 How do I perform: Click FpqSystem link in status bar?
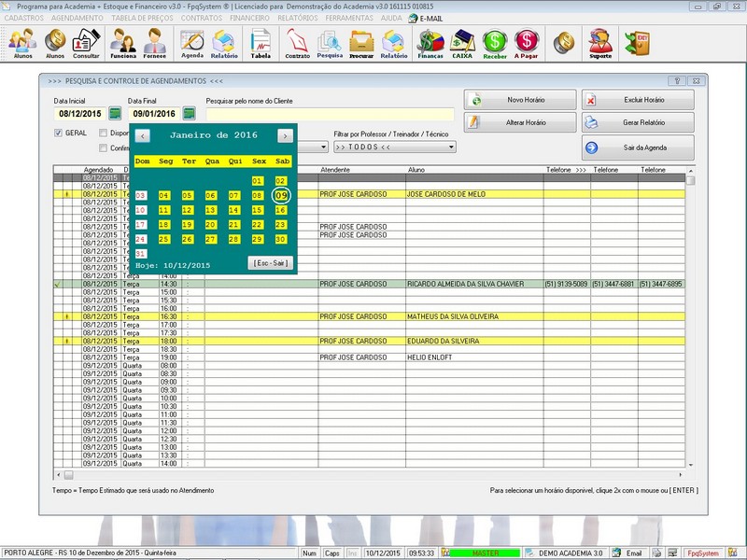(x=703, y=553)
